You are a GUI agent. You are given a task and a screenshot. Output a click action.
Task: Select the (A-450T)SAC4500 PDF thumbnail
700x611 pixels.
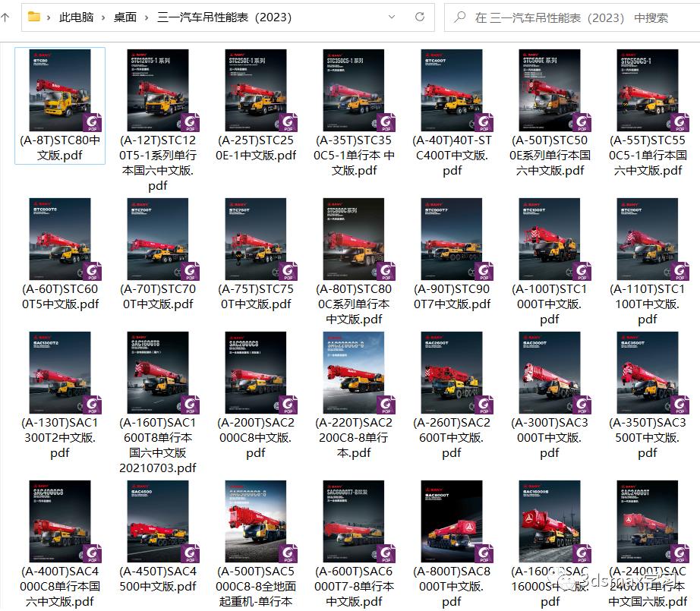point(158,521)
